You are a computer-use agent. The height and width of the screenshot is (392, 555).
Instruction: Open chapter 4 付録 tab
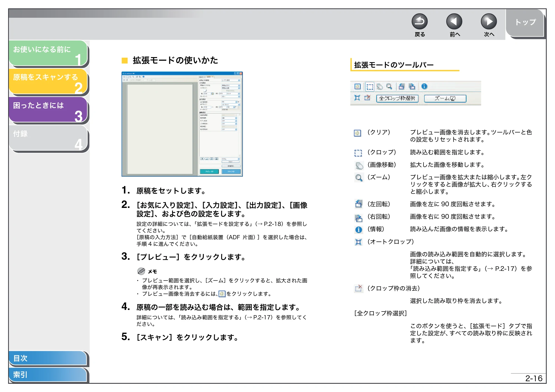coord(48,138)
